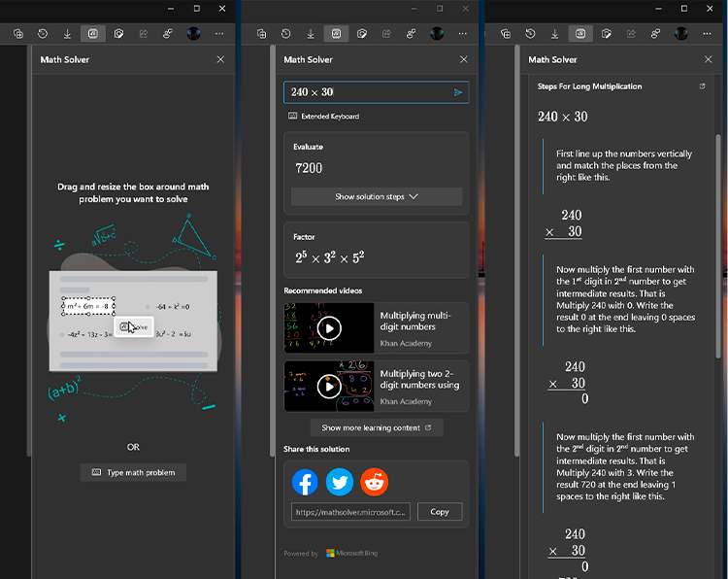Open history icon in middle window toolbar
This screenshot has height=579, width=728.
coord(286,33)
